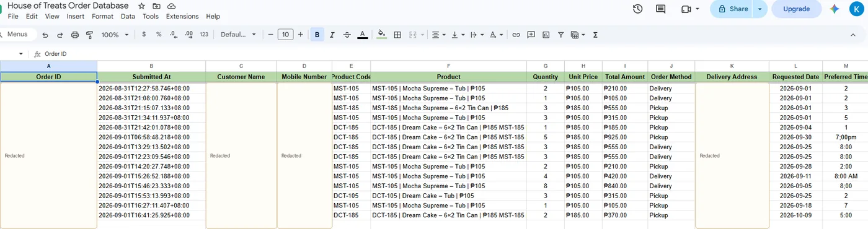Print the spreadsheet
The image size is (868, 229).
click(x=74, y=35)
